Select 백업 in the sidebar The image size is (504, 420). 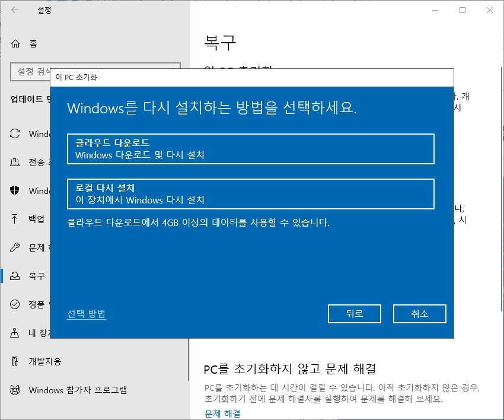pyautogui.click(x=33, y=219)
